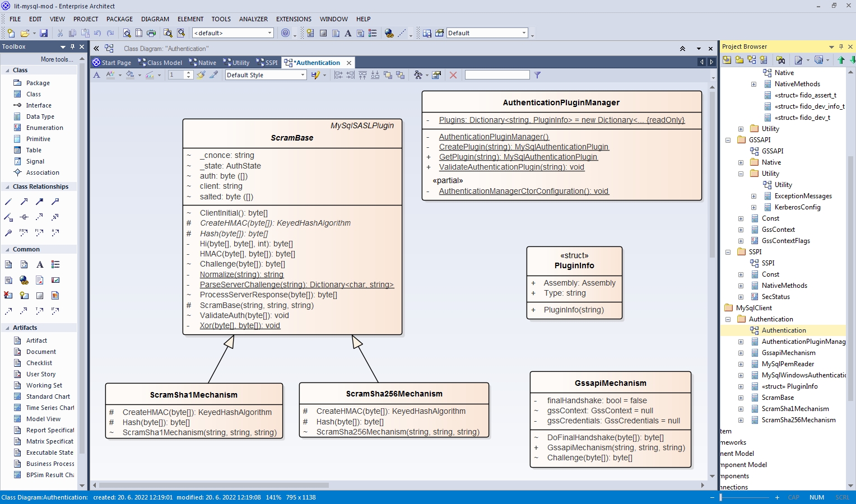Open the Toolbox panel options dropdown arrow
Viewport: 856px width, 504px height.
point(63,46)
